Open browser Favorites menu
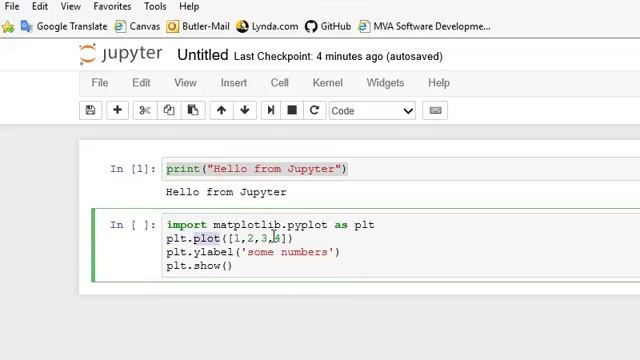Image resolution: width=640 pixels, height=360 pixels. [112, 7]
